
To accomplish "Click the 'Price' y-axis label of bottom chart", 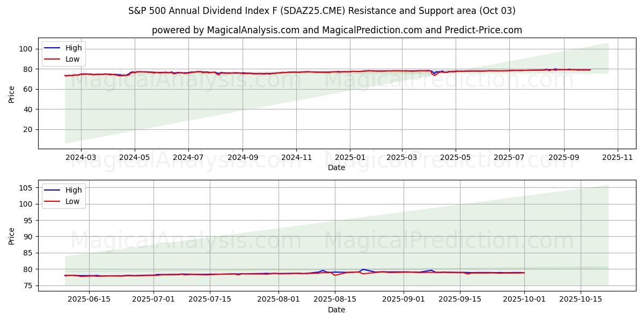I will [x=12, y=236].
